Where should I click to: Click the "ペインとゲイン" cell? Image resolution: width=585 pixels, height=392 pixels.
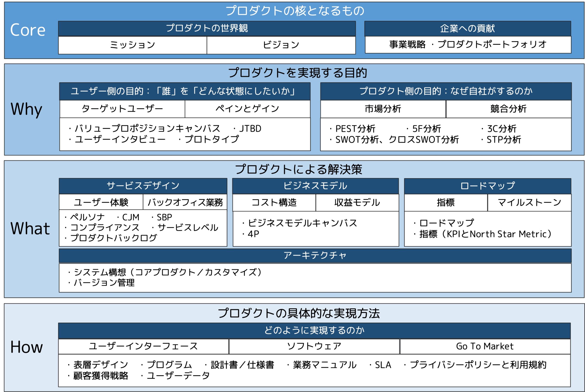click(x=248, y=109)
